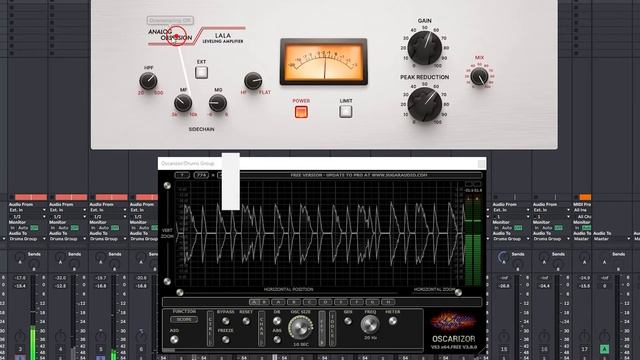Image resolution: width=640 pixels, height=360 pixels.
Task: Click the OSC SIZE knob
Action: [x=300, y=328]
